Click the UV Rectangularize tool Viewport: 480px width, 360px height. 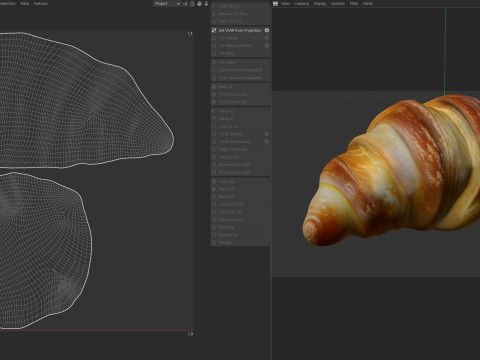(237, 142)
